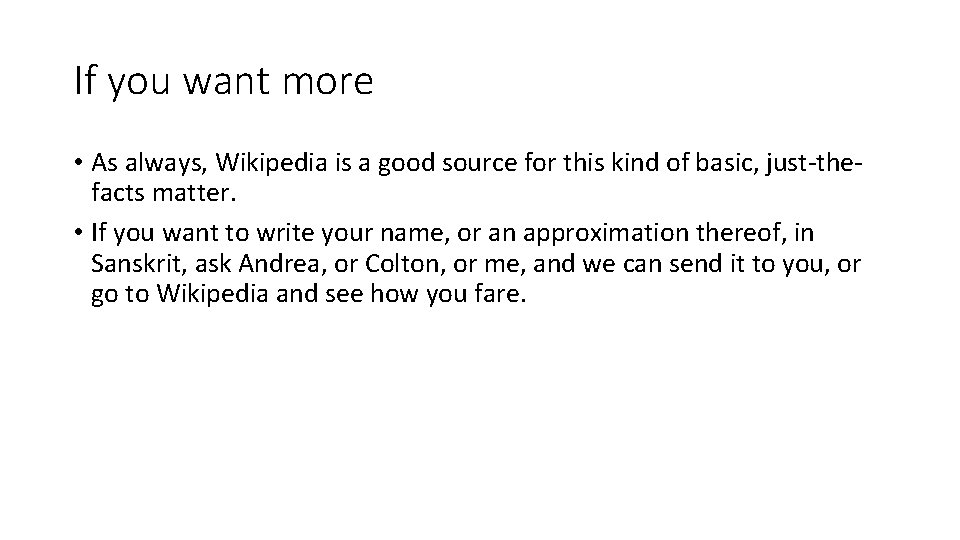The width and height of the screenshot is (960, 540).
Task: Click the second bullet point marker
Action: coord(78,234)
